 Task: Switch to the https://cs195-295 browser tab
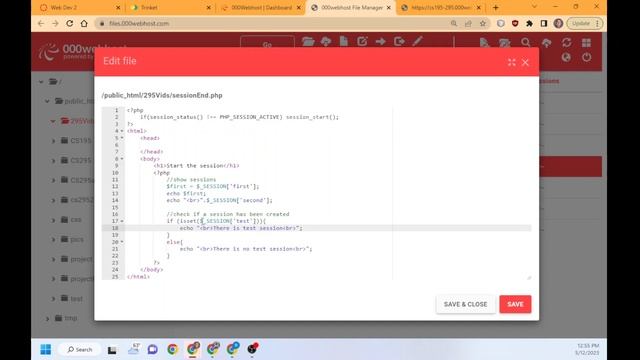(441, 7)
